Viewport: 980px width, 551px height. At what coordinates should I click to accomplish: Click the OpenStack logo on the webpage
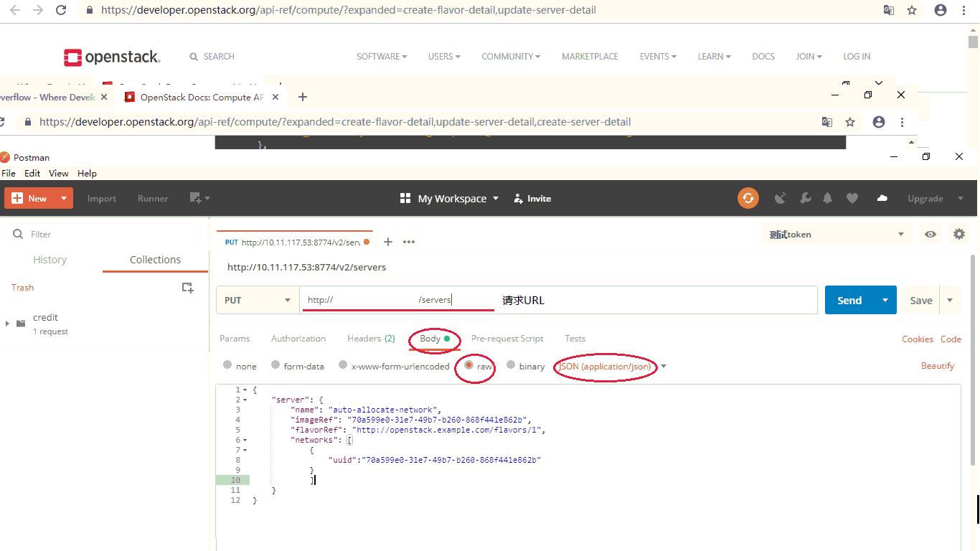pyautogui.click(x=112, y=57)
